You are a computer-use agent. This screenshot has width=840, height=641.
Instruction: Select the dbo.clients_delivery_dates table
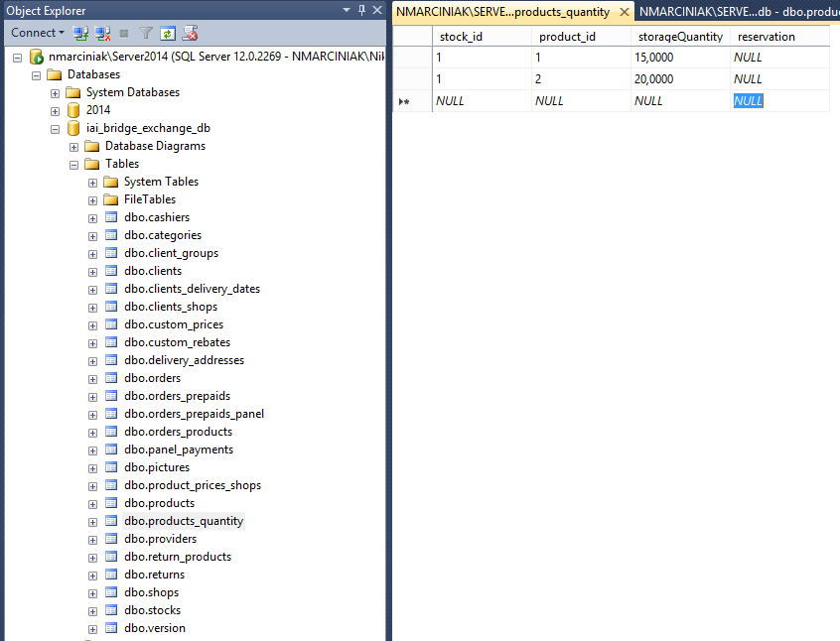point(192,289)
